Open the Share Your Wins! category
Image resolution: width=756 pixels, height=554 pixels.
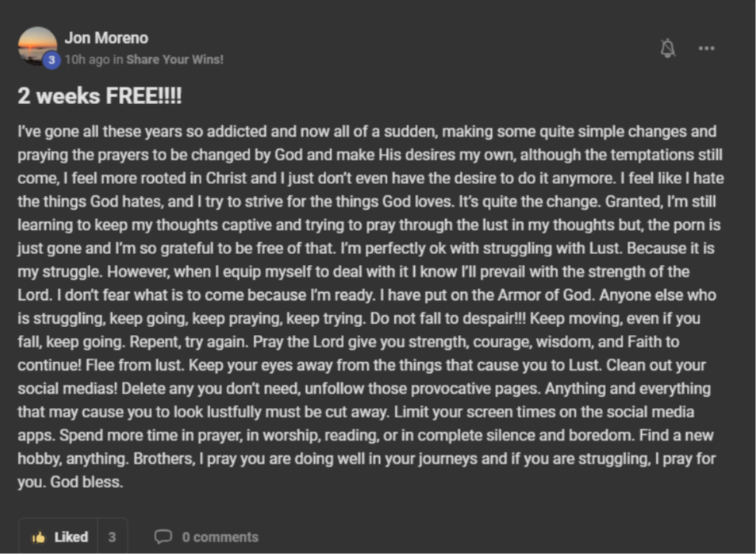click(175, 59)
